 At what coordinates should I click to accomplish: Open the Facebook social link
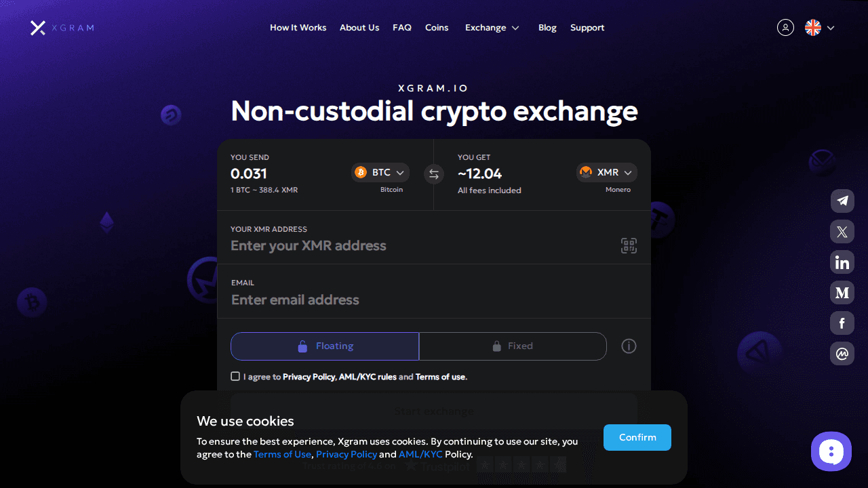coord(842,323)
